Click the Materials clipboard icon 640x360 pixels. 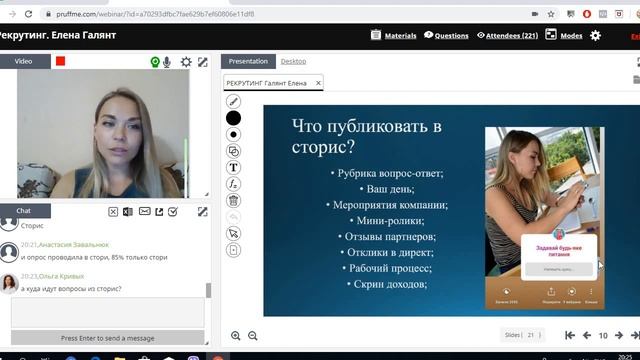[376, 35]
